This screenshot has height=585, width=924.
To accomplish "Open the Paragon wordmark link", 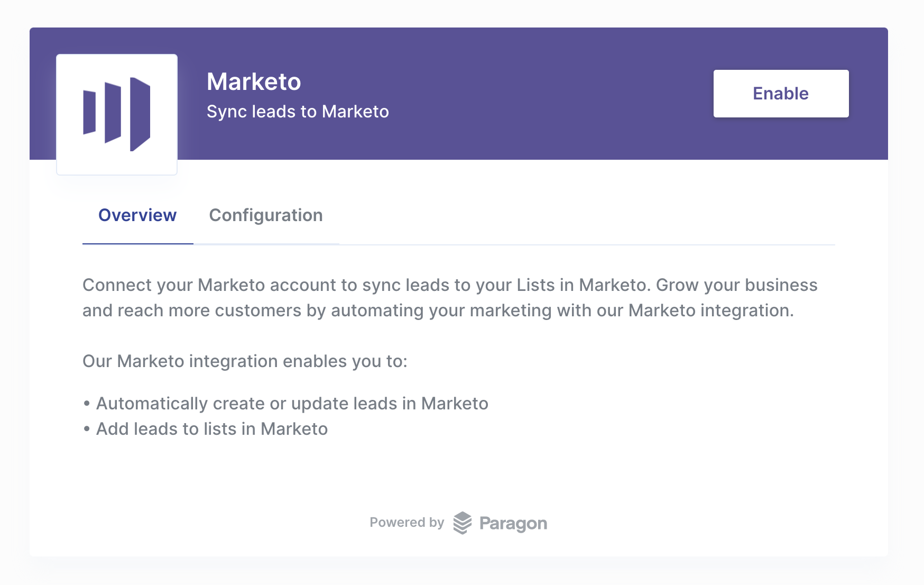I will [x=513, y=524].
